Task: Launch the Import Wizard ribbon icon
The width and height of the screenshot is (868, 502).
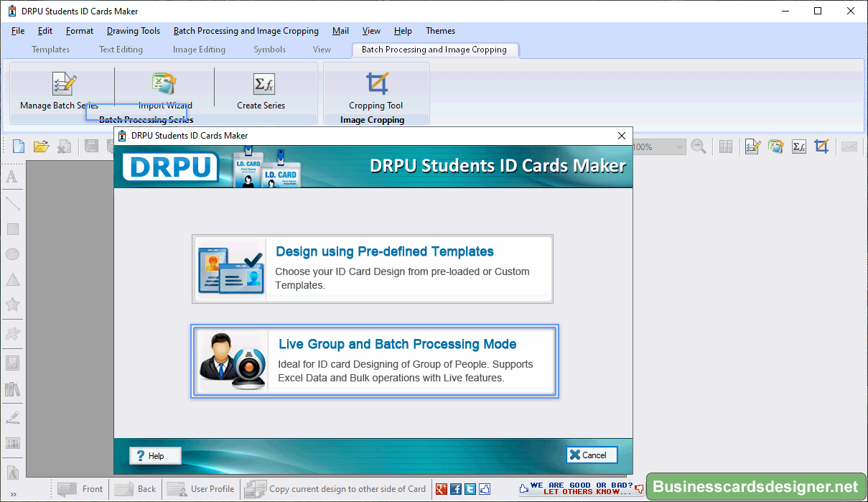Action: click(164, 91)
